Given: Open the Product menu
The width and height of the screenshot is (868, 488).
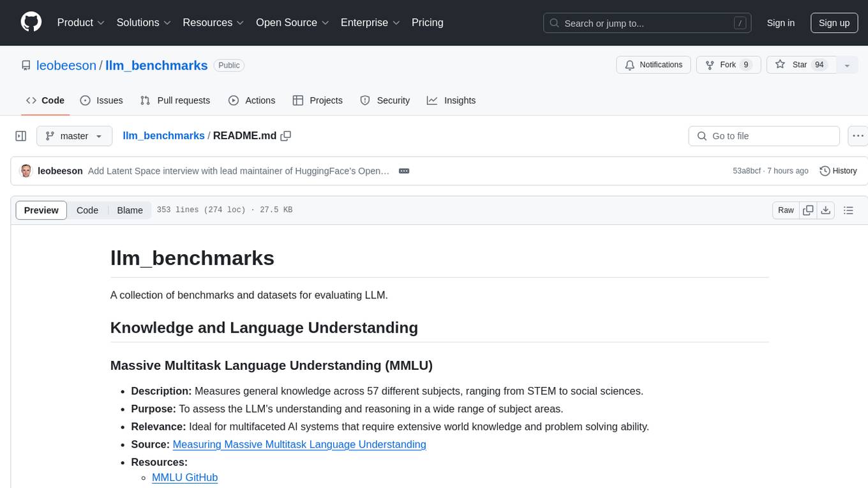Looking at the screenshot, I should pyautogui.click(x=81, y=22).
